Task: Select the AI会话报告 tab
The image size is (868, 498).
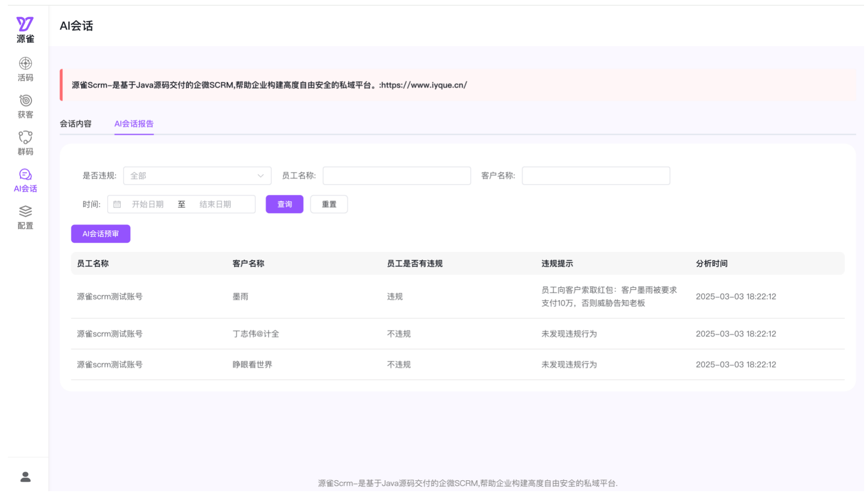Action: point(134,124)
